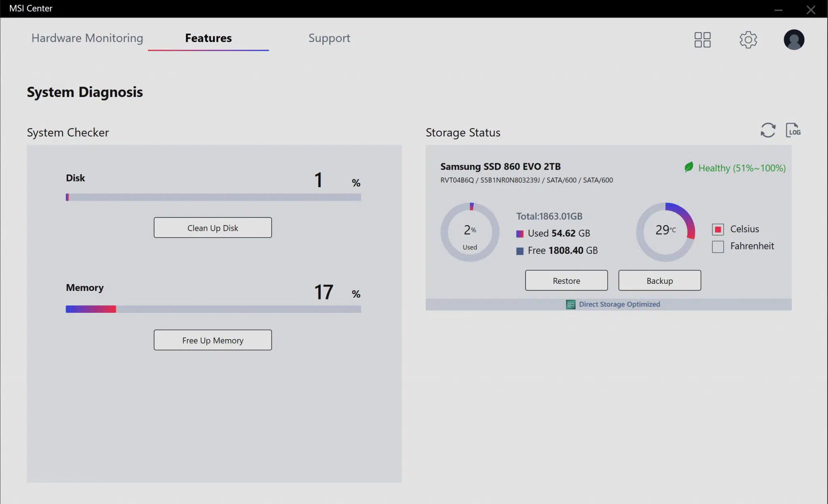This screenshot has width=828, height=504.
Task: Open the Support tab
Action: click(x=329, y=38)
